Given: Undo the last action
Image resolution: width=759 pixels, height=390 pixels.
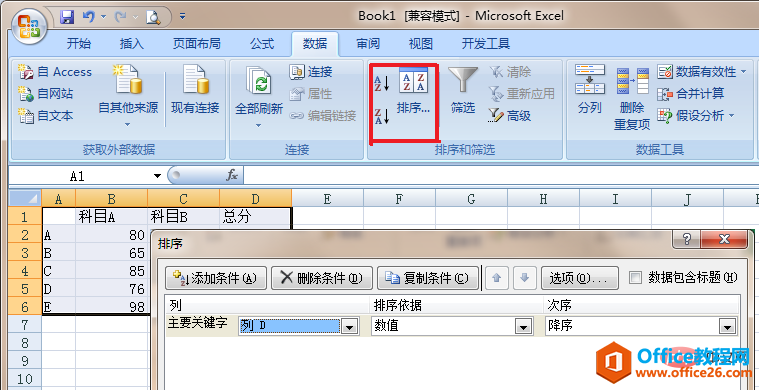Looking at the screenshot, I should coord(88,17).
